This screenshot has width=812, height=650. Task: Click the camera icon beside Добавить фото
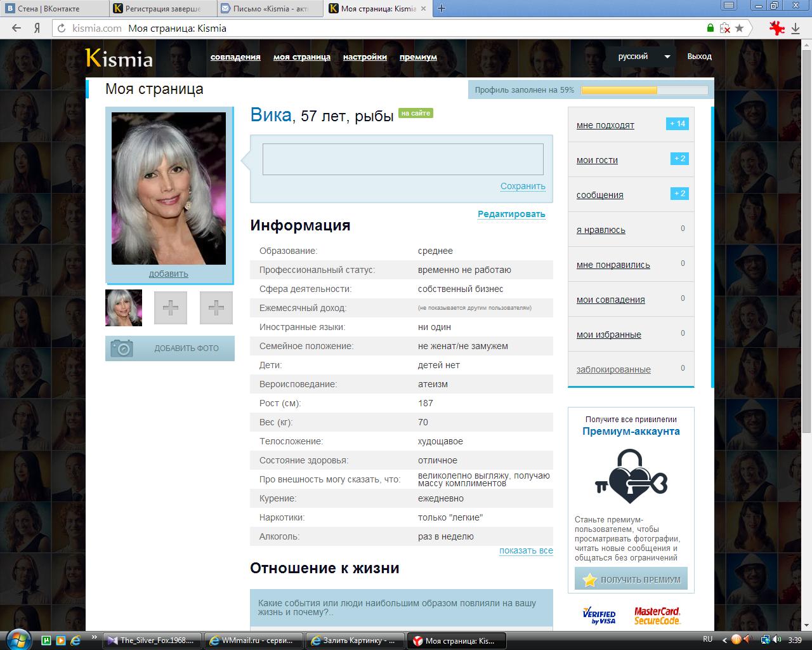coord(122,348)
